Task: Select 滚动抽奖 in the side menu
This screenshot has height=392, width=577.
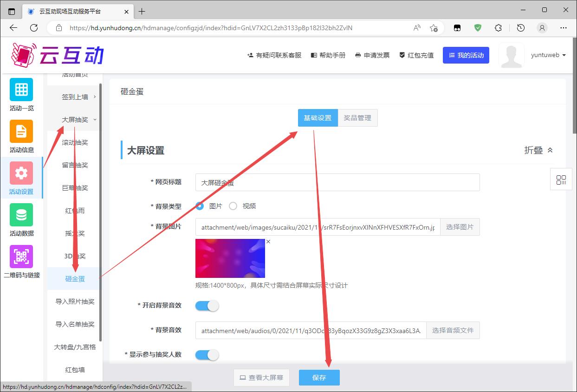Action: coord(75,142)
